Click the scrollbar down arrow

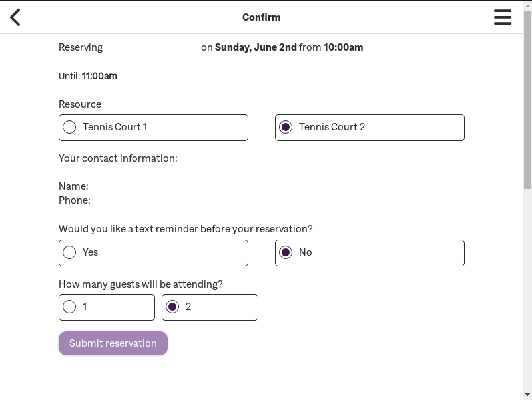(527, 394)
